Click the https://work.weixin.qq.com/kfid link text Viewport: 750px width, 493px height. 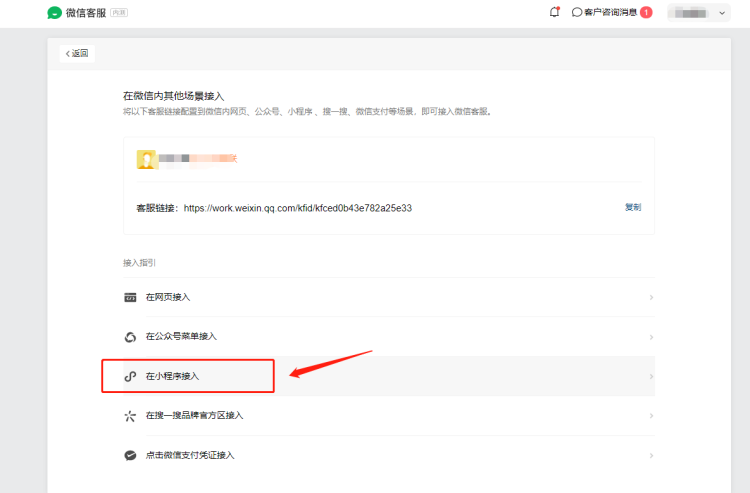tap(298, 208)
